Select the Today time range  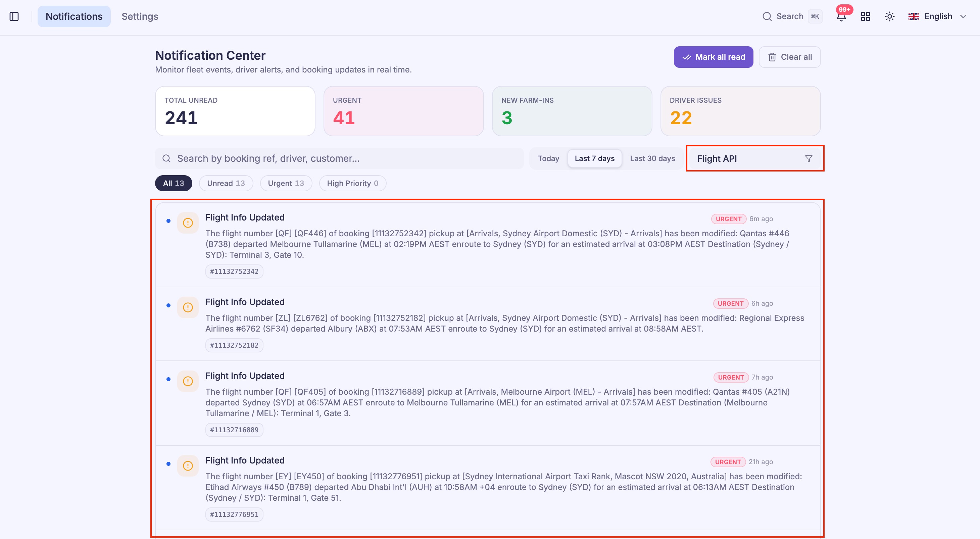tap(548, 158)
